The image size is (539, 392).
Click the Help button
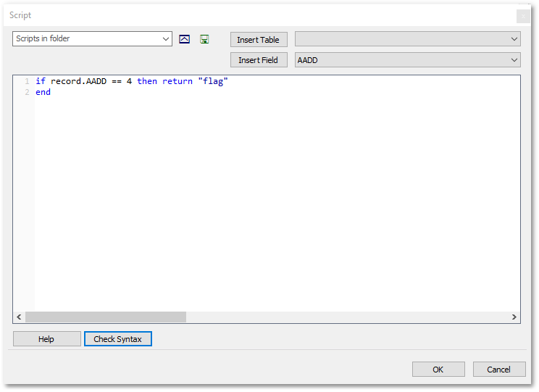(47, 339)
